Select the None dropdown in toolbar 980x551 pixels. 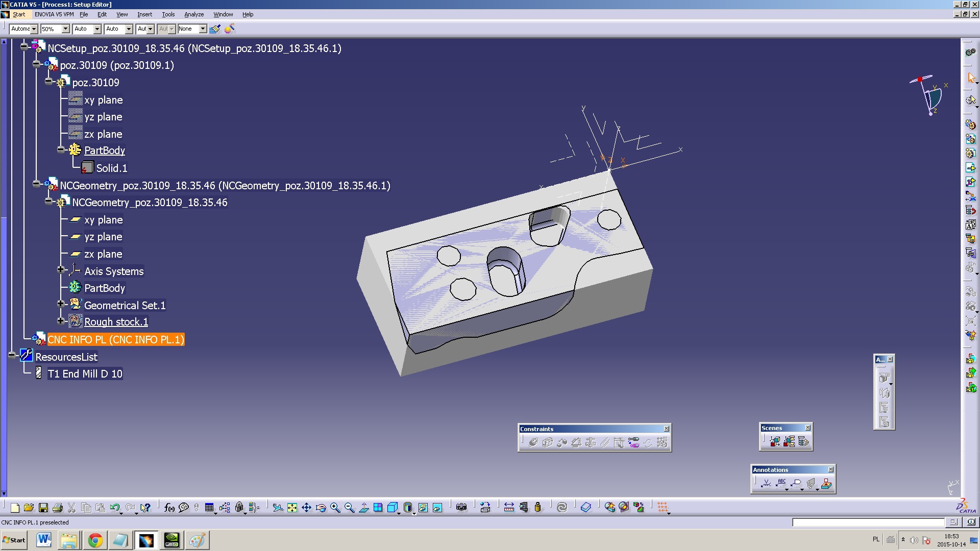192,28
